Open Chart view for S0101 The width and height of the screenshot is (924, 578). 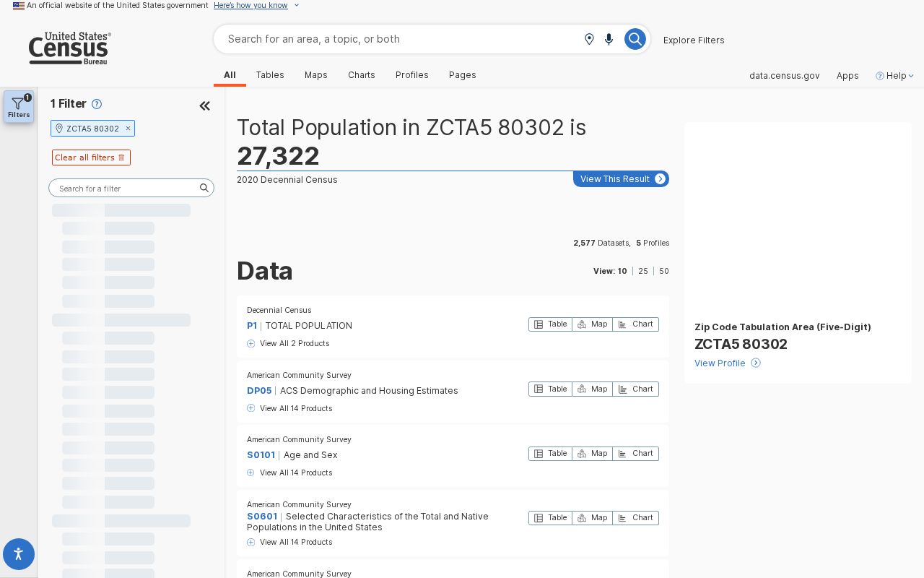(x=635, y=454)
